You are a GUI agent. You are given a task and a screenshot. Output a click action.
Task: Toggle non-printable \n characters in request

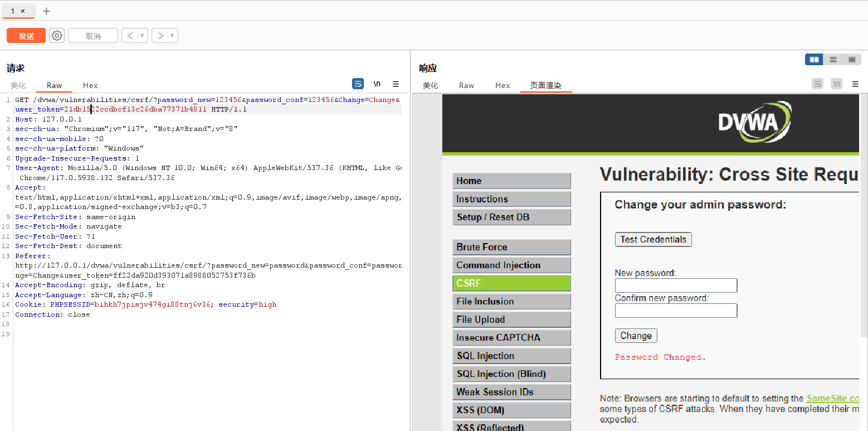(x=377, y=84)
